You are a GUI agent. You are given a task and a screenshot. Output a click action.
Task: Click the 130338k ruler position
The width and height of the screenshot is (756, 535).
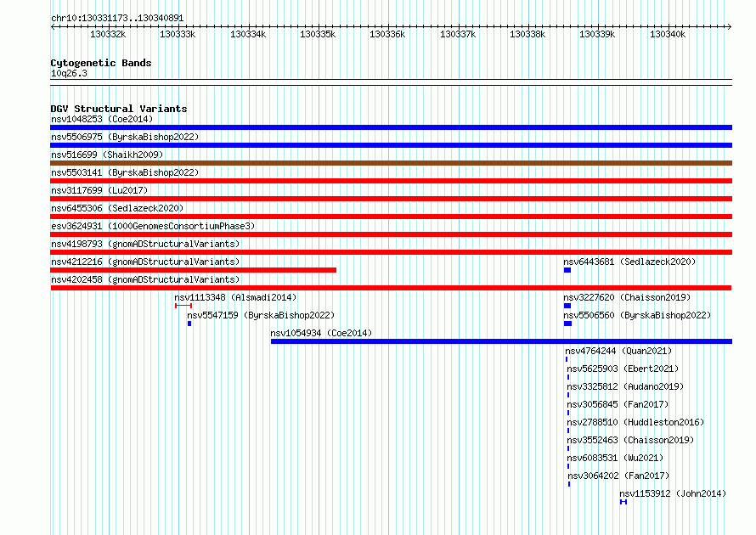528,35
